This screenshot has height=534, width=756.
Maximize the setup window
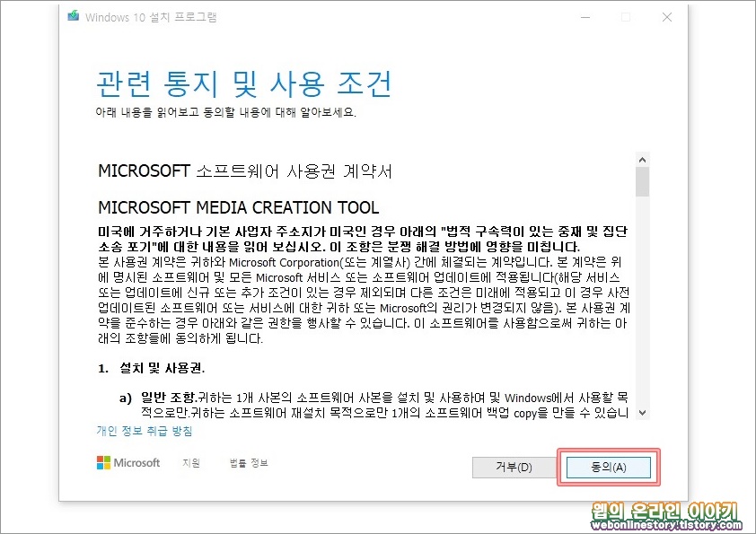click(626, 16)
